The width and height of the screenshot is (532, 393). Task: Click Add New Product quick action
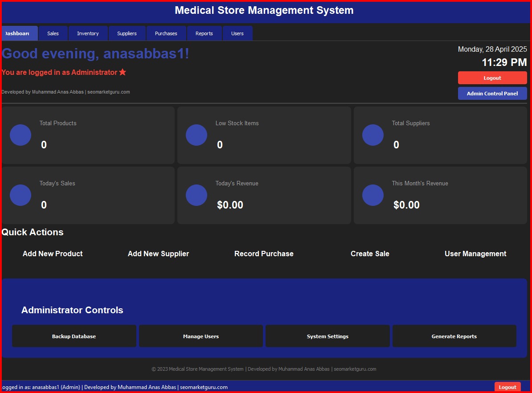(53, 254)
